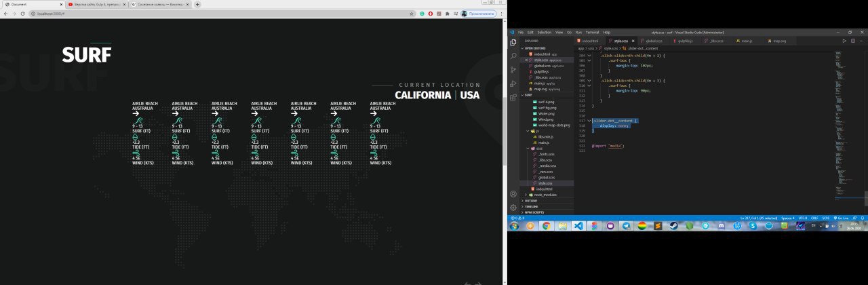This screenshot has height=285, width=868.
Task: Click the errors and warnings status indicator
Action: [517, 218]
